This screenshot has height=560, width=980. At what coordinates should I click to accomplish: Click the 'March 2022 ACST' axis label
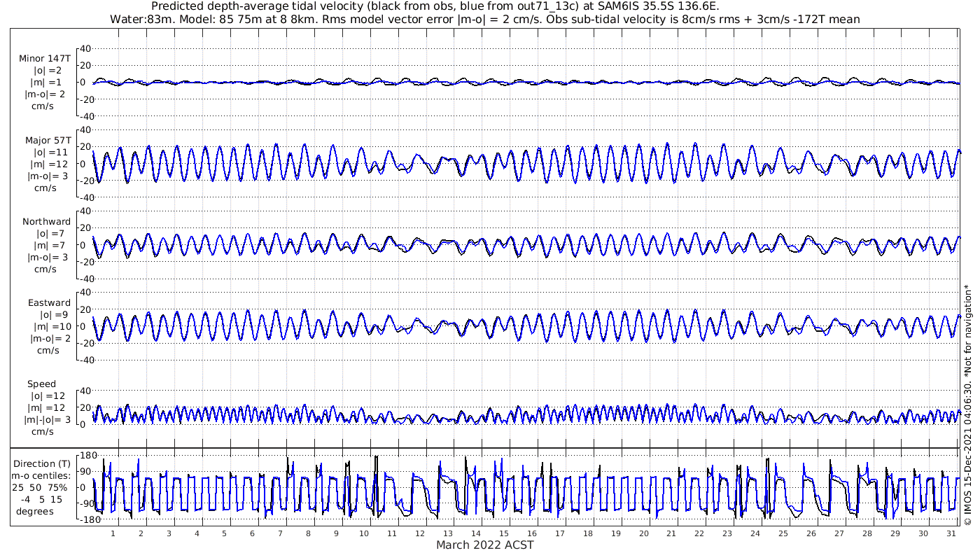484,545
